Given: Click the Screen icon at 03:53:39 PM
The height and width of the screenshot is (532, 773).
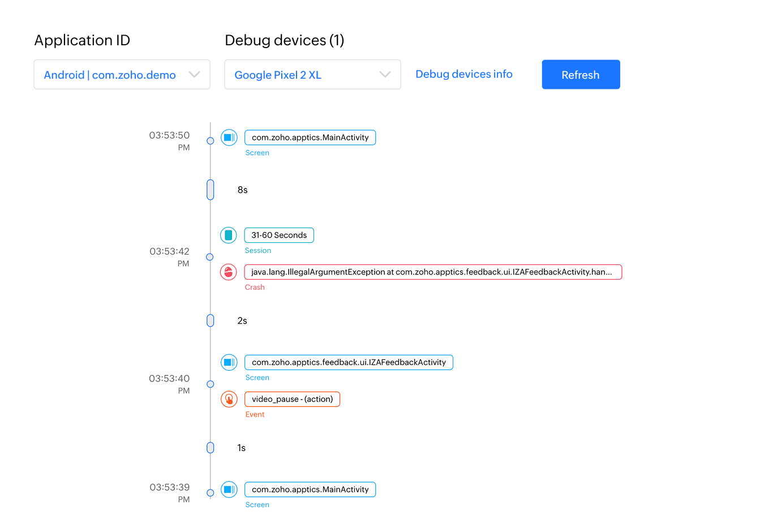Looking at the screenshot, I should [229, 490].
